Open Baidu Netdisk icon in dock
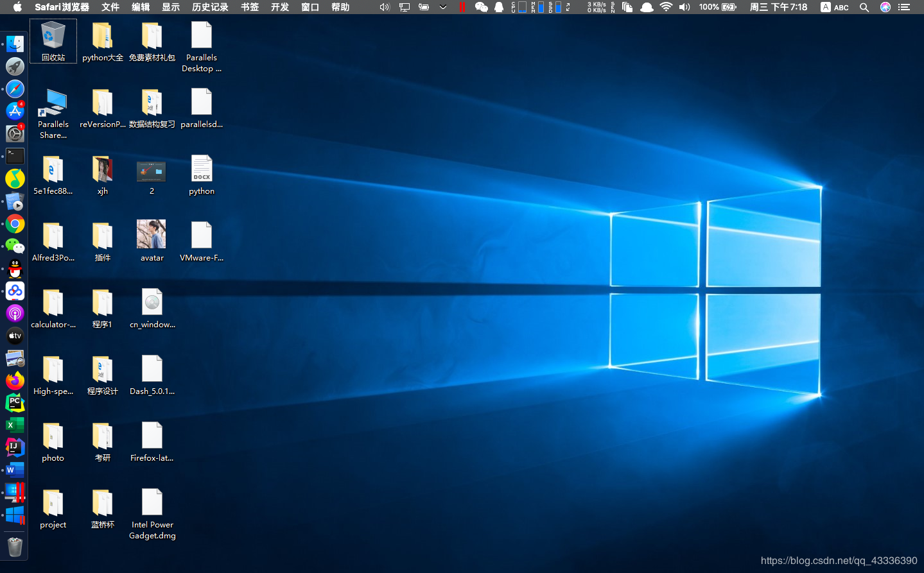This screenshot has width=924, height=573. [x=15, y=291]
